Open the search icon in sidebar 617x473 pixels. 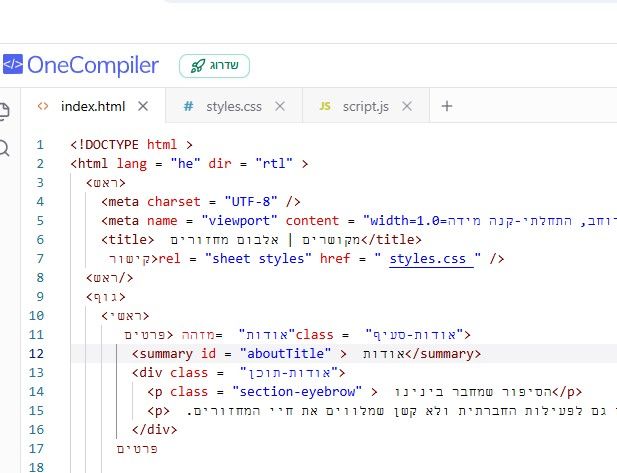tap(4, 148)
